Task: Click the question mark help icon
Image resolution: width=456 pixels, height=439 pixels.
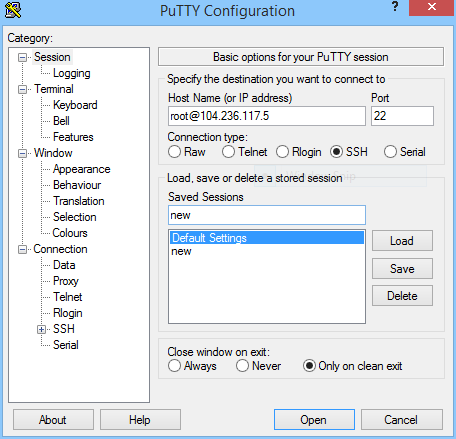Action: pos(395,6)
